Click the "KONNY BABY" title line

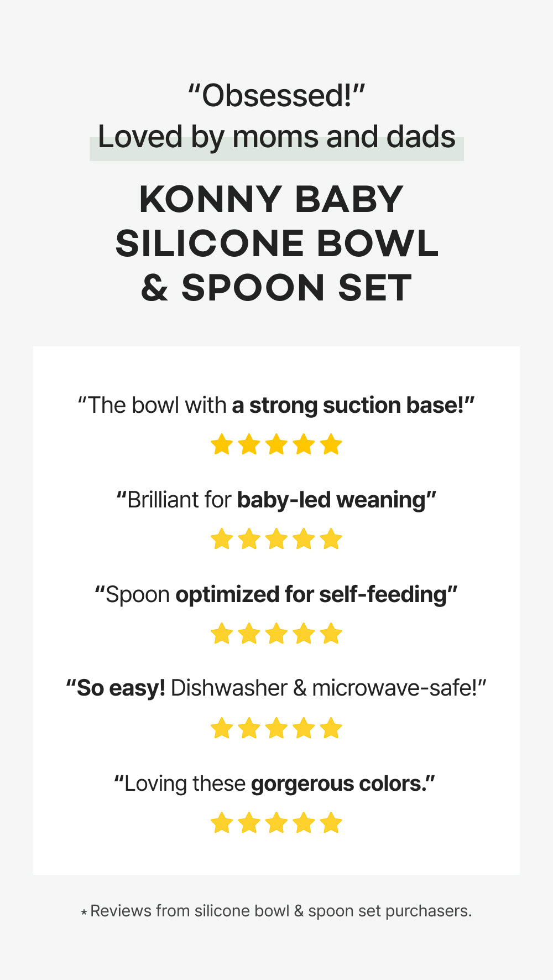[272, 199]
